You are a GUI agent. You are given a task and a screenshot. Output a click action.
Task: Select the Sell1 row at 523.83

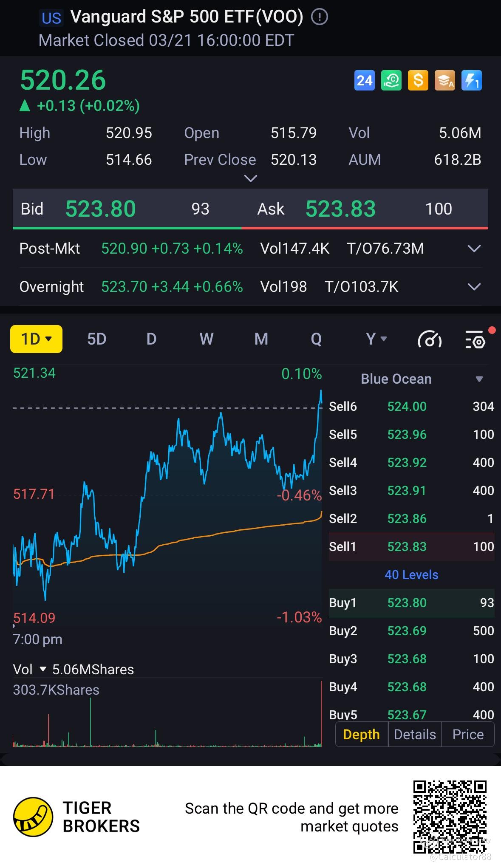click(x=411, y=547)
